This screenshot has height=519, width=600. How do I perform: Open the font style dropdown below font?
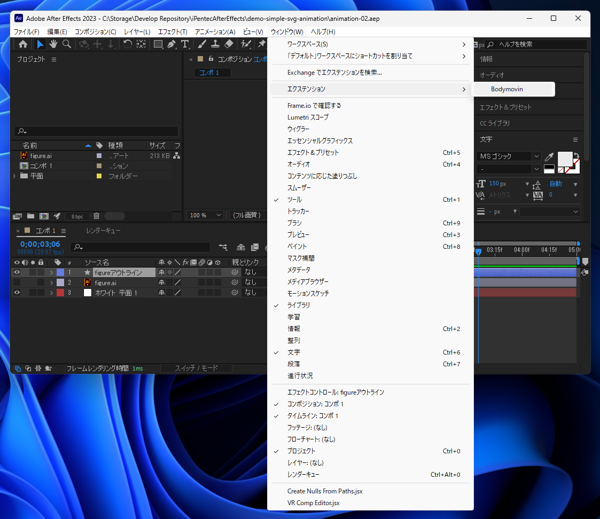click(x=509, y=169)
